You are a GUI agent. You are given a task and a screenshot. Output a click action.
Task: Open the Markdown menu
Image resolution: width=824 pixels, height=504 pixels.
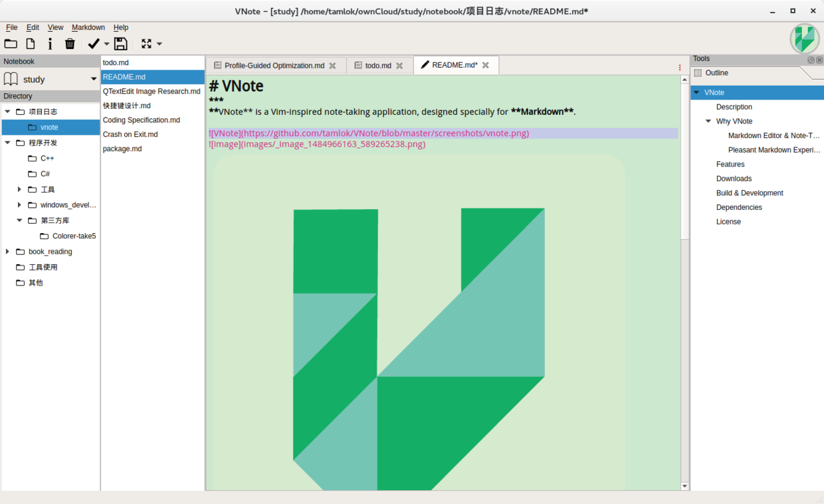(x=88, y=27)
